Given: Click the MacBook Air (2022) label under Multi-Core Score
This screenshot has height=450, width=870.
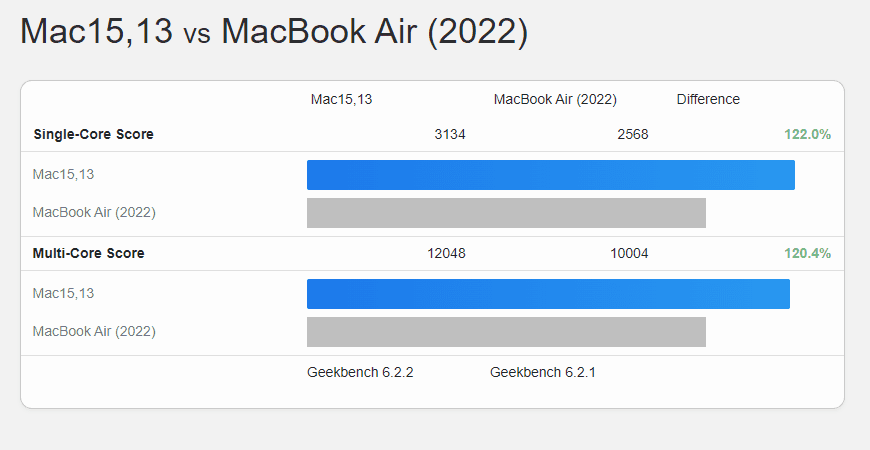Looking at the screenshot, I should point(94,331).
